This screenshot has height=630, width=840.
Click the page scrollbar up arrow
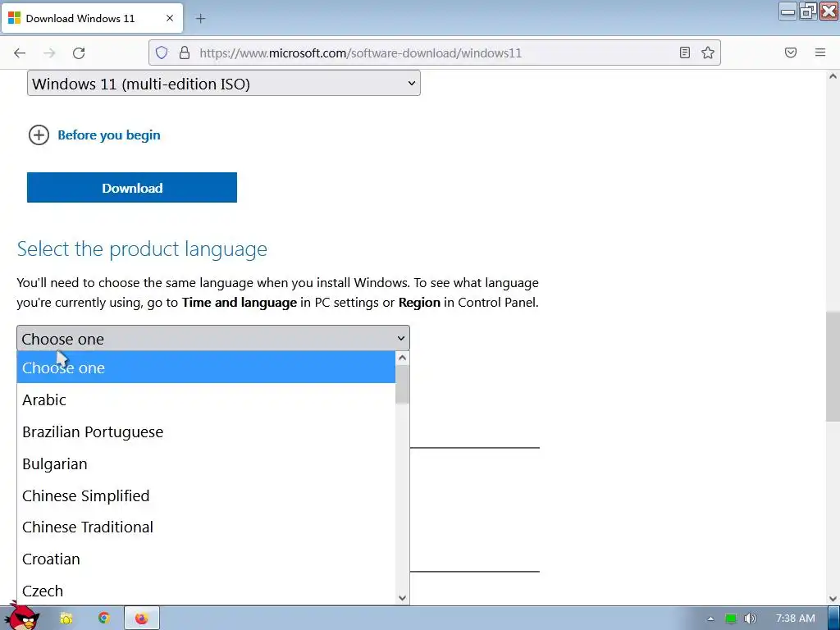833,76
